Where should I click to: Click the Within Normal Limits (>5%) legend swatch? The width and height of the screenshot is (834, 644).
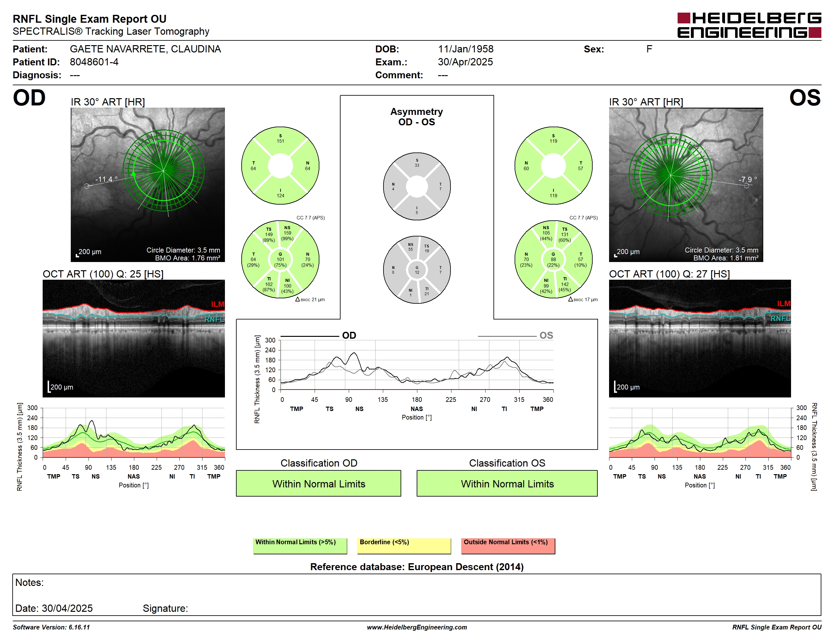tap(300, 546)
